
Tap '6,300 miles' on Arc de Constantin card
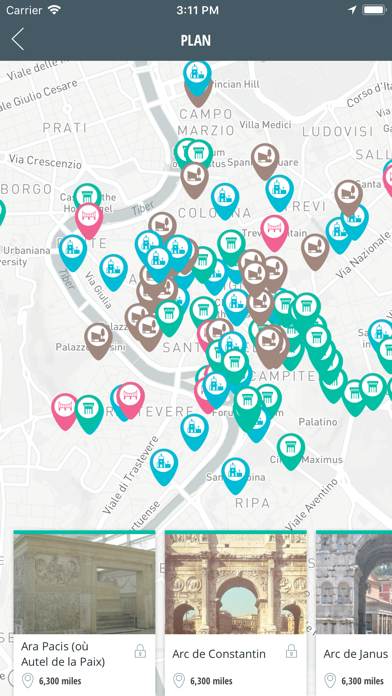tap(211, 680)
